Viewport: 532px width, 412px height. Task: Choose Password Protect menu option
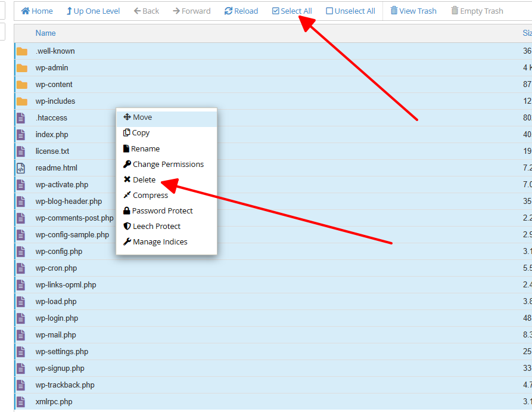click(158, 211)
